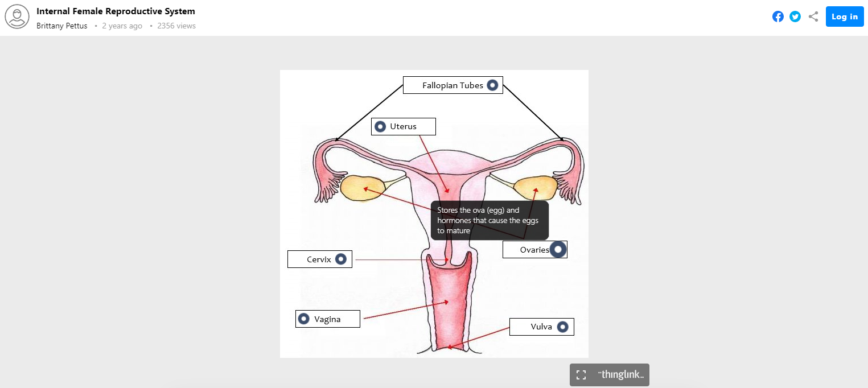Open Brittany Pettus author profile
The height and width of the screenshot is (388, 868).
62,26
